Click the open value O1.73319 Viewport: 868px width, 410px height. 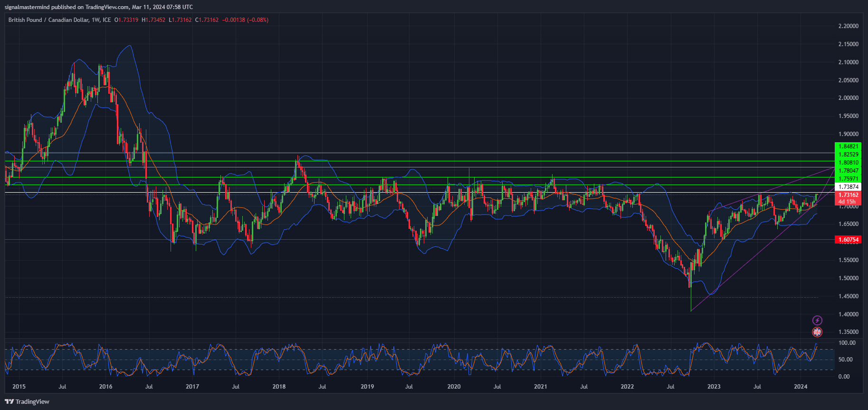coord(126,20)
